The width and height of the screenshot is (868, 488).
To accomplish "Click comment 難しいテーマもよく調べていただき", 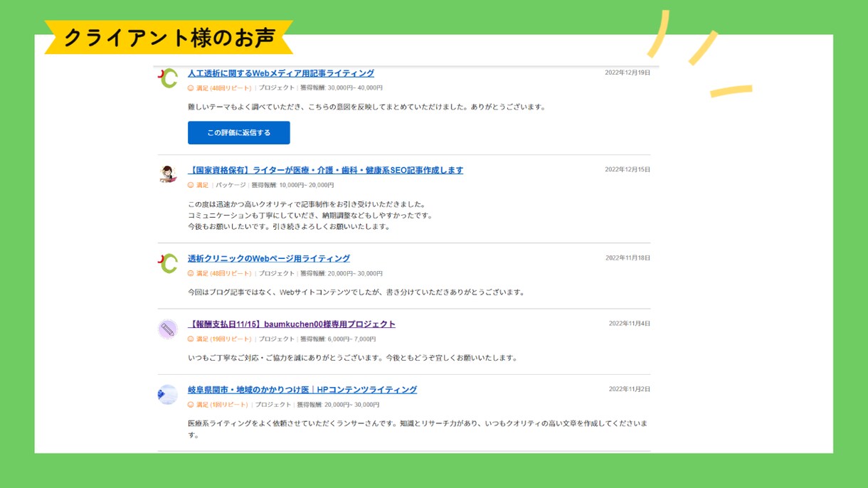I will [x=366, y=107].
